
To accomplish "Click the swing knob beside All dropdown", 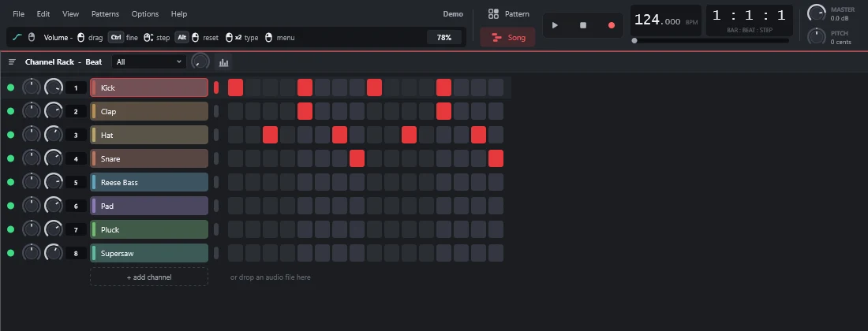I will pos(200,62).
